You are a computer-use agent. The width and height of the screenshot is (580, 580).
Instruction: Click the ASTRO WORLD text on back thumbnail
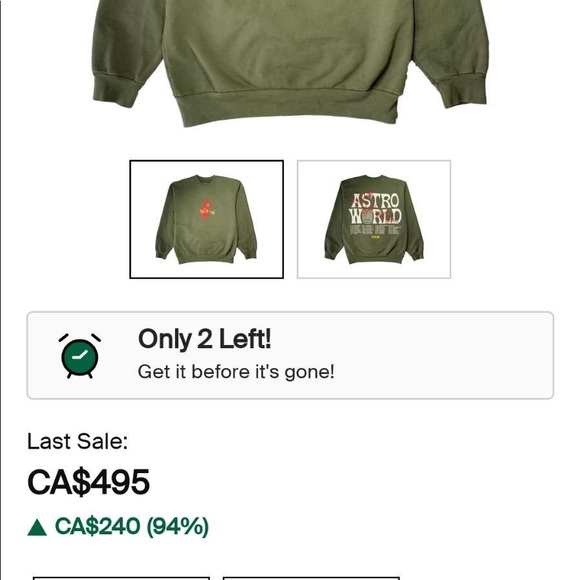click(x=375, y=208)
